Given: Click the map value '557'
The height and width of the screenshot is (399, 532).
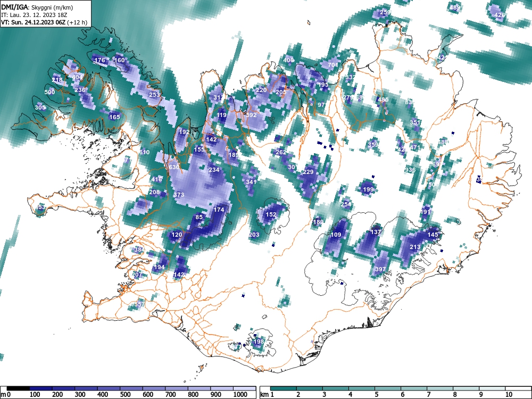Looking at the screenshot, I should [x=139, y=304].
